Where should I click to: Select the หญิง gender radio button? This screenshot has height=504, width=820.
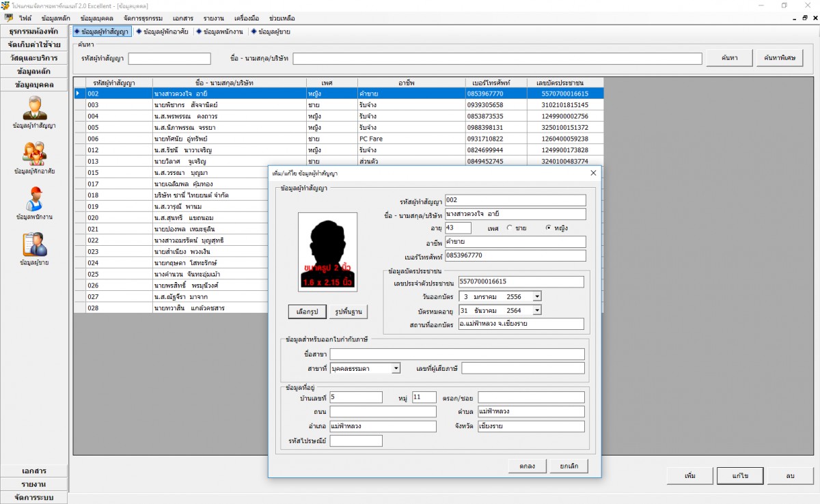coord(548,228)
